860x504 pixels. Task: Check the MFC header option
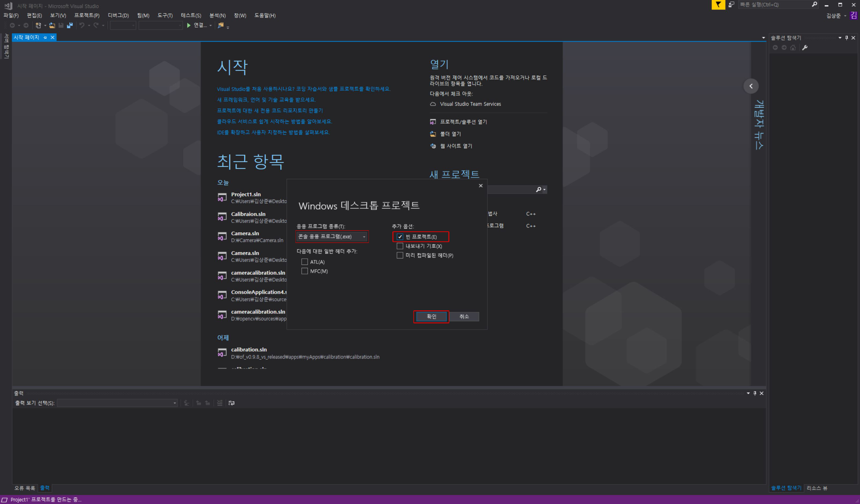[305, 271]
